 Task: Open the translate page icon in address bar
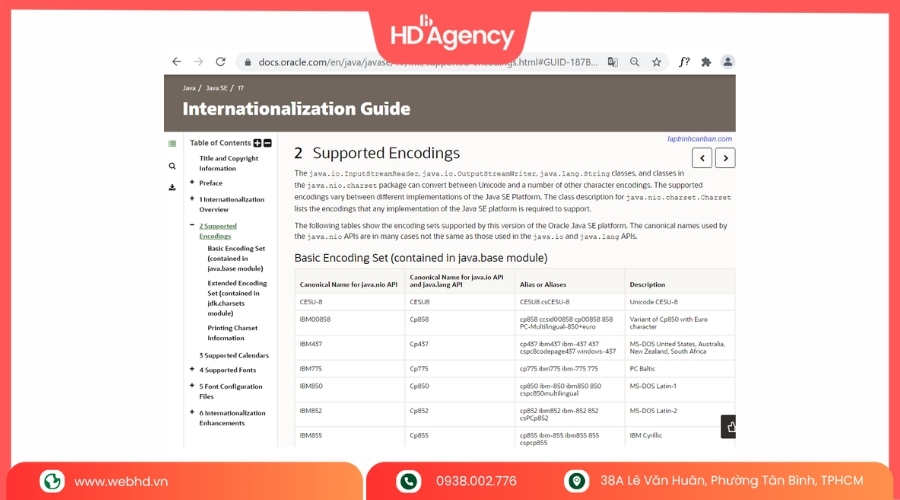pyautogui.click(x=613, y=62)
